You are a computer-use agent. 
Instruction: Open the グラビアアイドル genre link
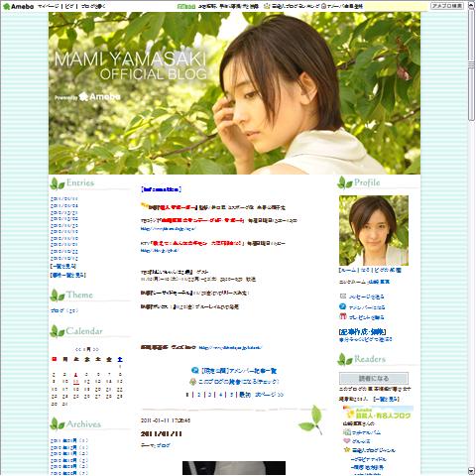(369, 459)
